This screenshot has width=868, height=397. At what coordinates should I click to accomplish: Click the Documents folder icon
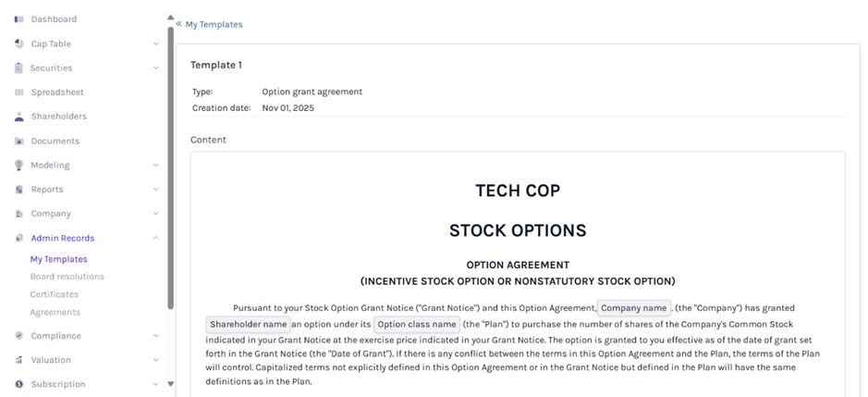coord(19,142)
